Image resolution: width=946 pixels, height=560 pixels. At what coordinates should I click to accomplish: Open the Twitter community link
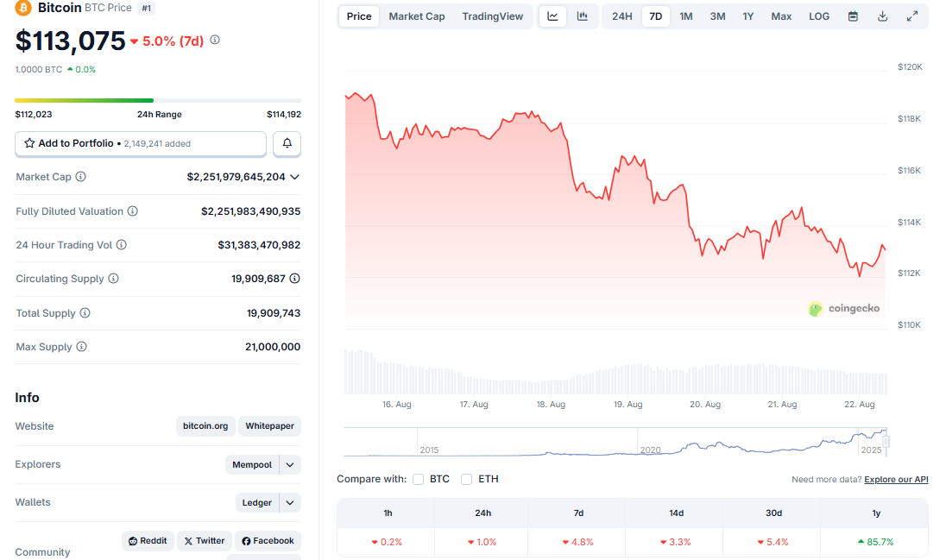tap(205, 541)
